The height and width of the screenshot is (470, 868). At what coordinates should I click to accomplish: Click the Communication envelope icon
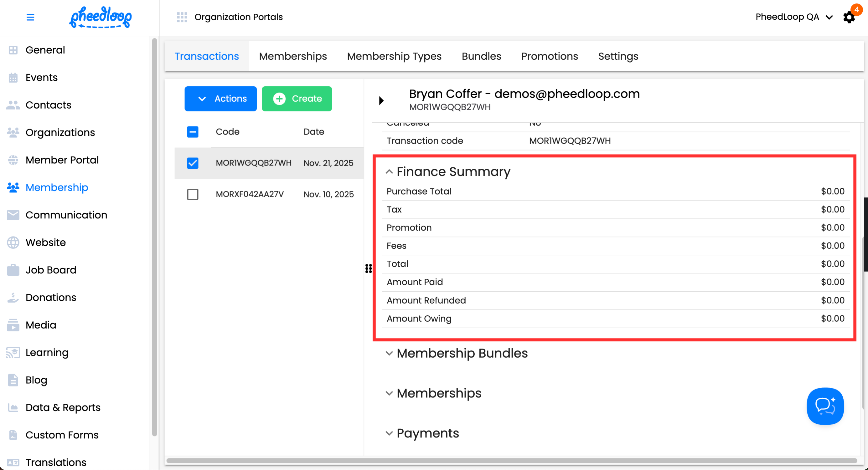(x=13, y=215)
